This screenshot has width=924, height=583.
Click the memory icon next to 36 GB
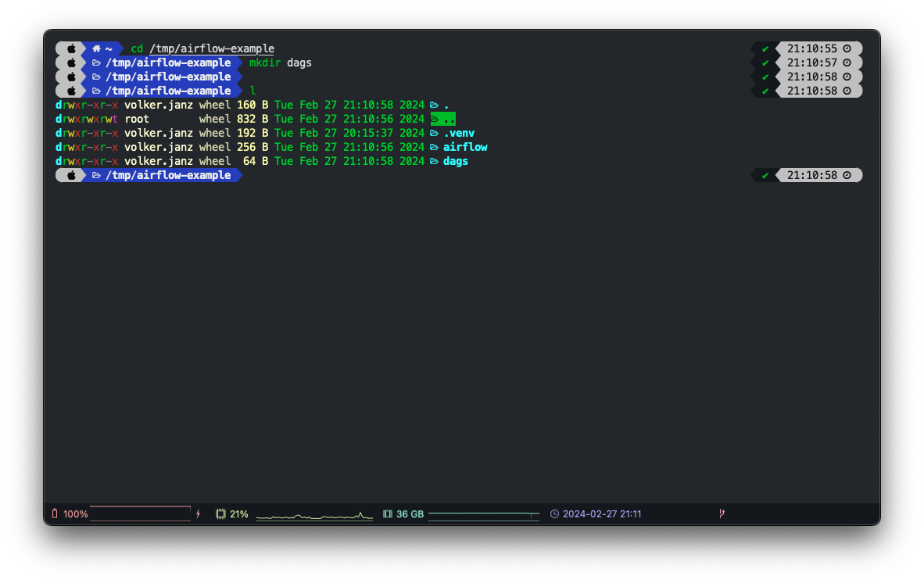coord(387,514)
